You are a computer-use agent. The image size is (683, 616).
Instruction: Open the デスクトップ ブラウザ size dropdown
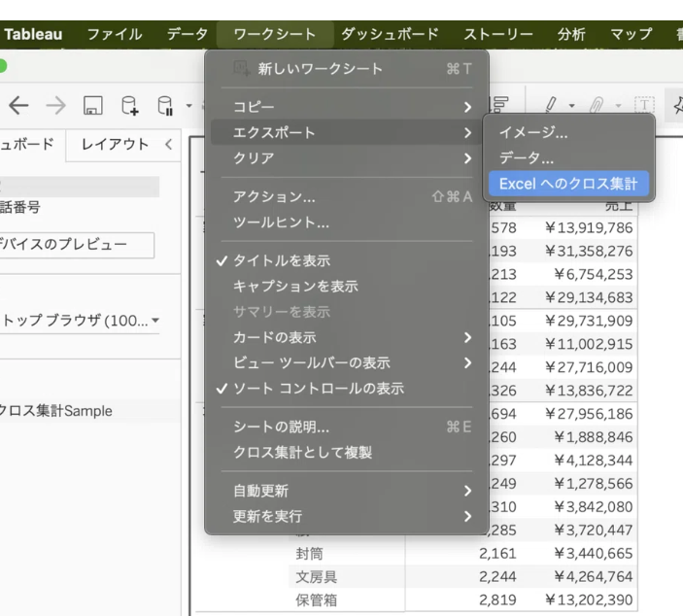click(80, 321)
